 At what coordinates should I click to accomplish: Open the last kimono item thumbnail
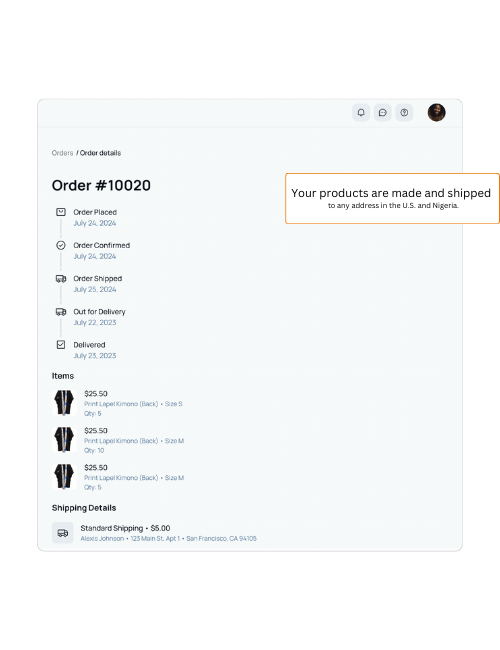[x=64, y=476]
